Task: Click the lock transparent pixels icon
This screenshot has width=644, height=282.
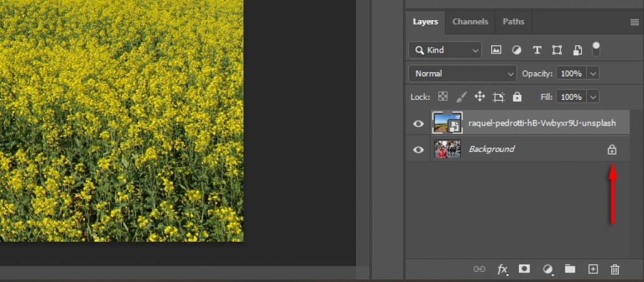Action: pyautogui.click(x=443, y=97)
